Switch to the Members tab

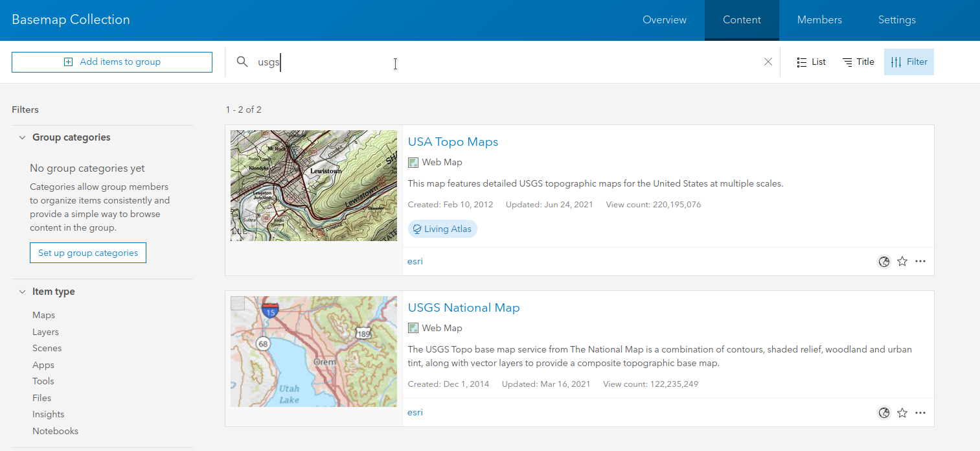[x=819, y=20]
